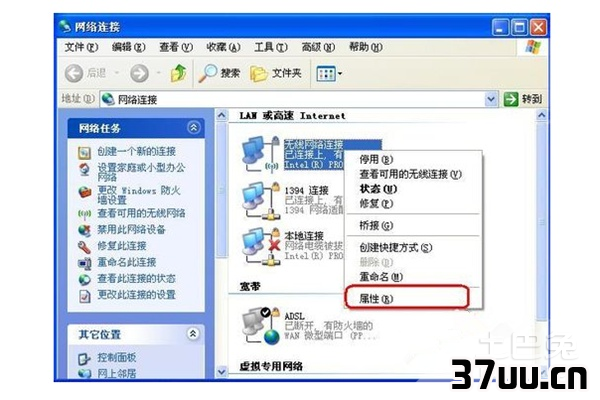Click the Up folder toolbar icon

coord(178,73)
